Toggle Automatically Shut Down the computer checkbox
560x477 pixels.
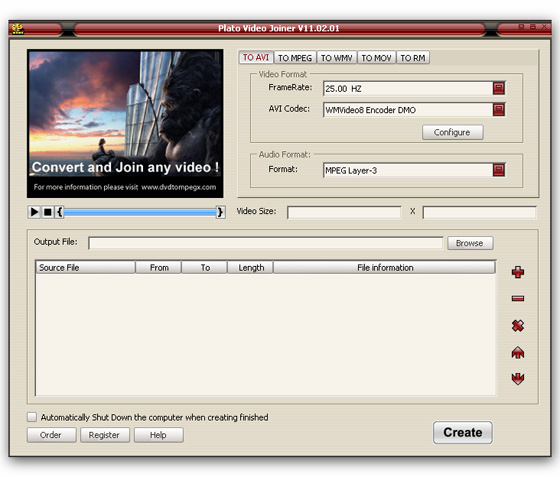coord(32,417)
